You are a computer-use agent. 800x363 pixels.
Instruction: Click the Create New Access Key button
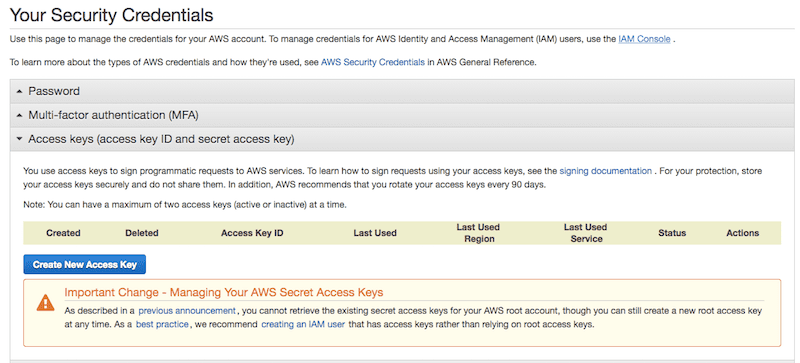coord(85,265)
